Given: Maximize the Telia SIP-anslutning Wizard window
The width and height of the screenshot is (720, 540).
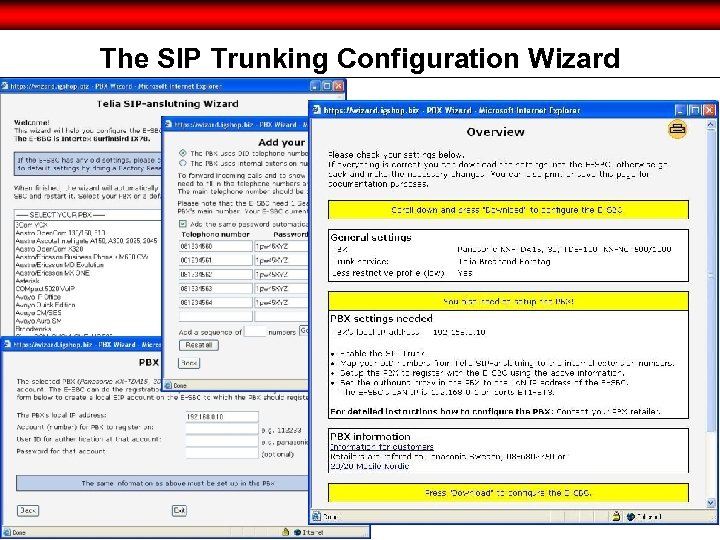Looking at the screenshot, I should [x=326, y=86].
